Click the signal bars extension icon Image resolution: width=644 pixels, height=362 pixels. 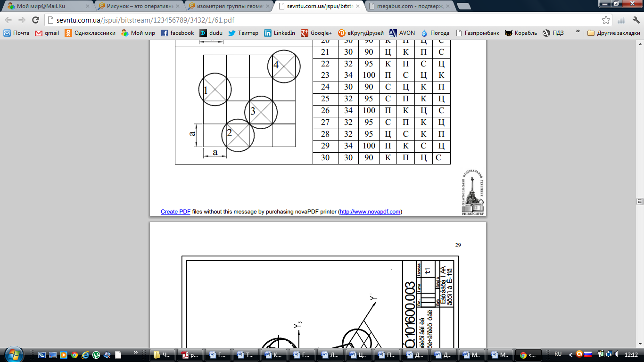(621, 20)
